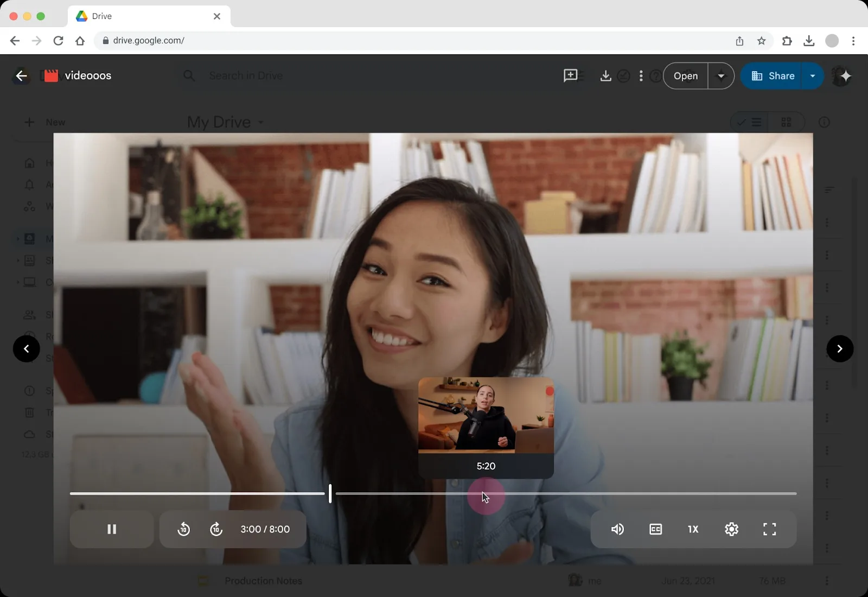
Task: Rewind the video 10 seconds
Action: [183, 529]
